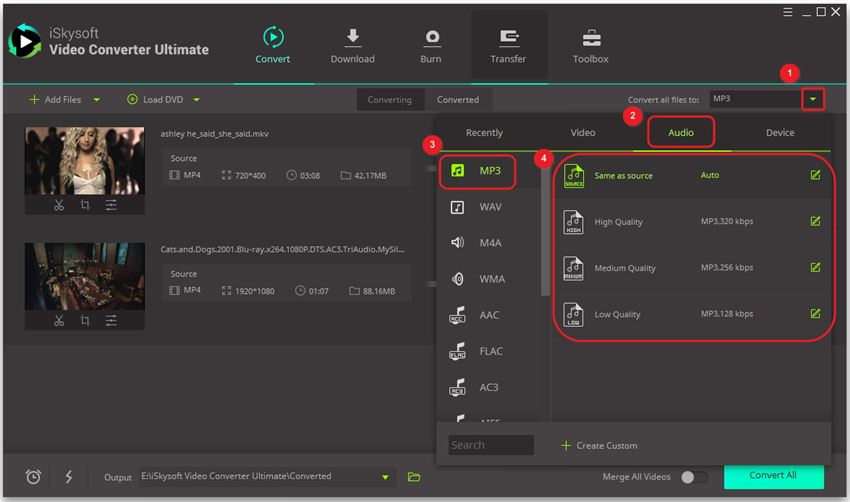Screen dimensions: 850x502
Task: Click the format Search field
Action: tap(490, 445)
